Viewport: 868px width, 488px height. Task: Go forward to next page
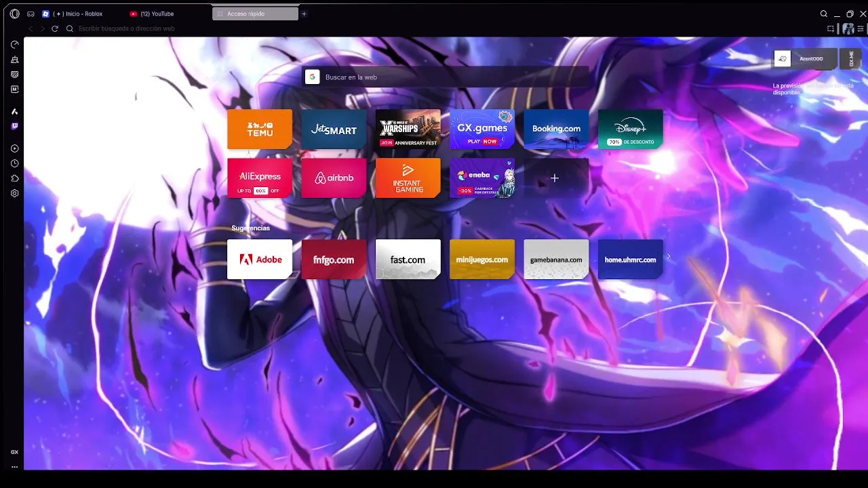43,28
